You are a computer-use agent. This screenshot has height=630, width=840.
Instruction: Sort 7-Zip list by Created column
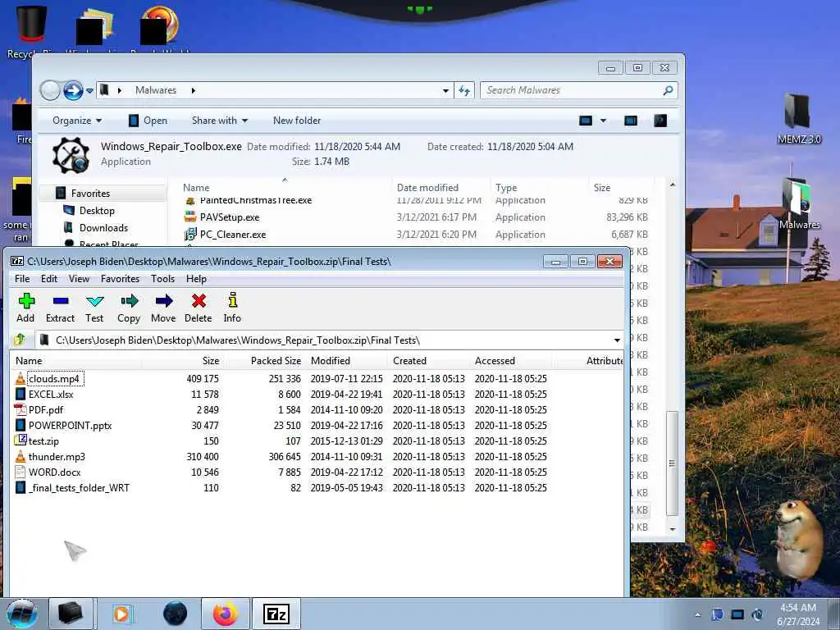point(429,361)
